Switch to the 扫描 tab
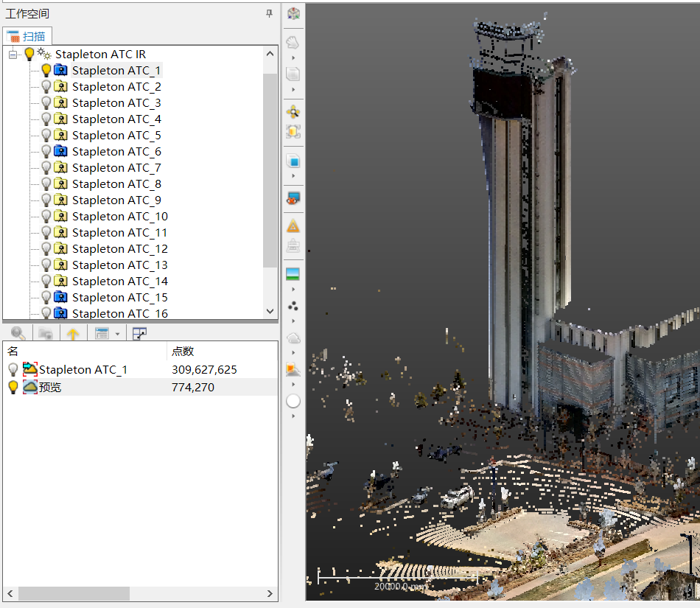This screenshot has height=608, width=700. pyautogui.click(x=27, y=35)
